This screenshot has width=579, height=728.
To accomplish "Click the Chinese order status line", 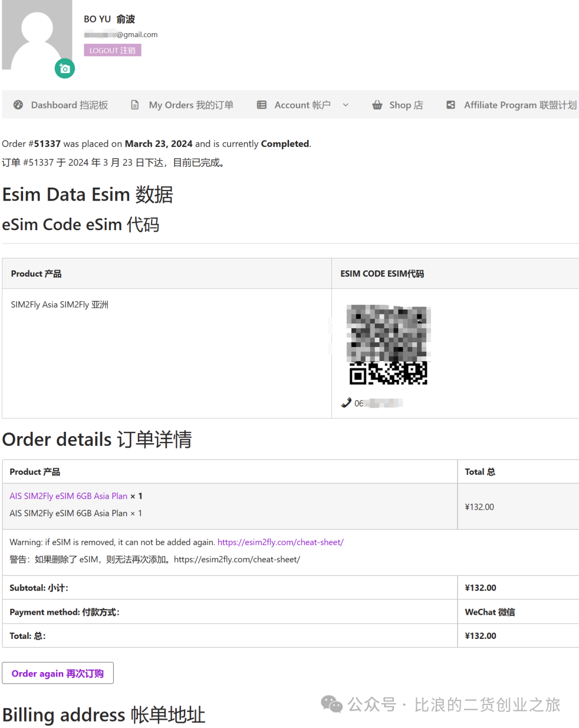I will click(x=113, y=163).
